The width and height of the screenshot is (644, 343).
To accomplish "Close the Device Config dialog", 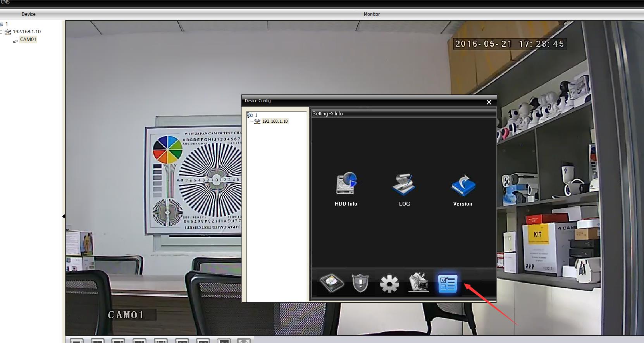I will pyautogui.click(x=489, y=102).
